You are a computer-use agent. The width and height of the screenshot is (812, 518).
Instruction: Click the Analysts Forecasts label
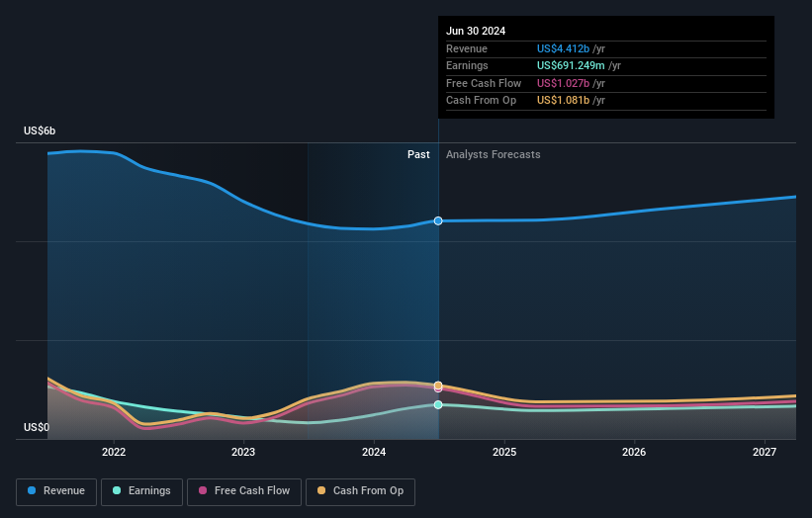(x=493, y=155)
